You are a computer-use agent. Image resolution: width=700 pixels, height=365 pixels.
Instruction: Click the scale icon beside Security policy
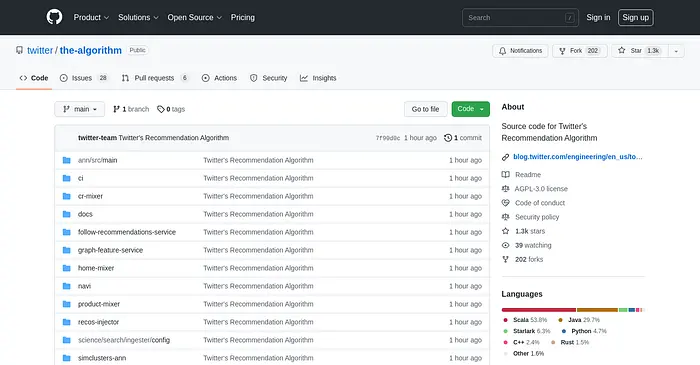click(505, 217)
